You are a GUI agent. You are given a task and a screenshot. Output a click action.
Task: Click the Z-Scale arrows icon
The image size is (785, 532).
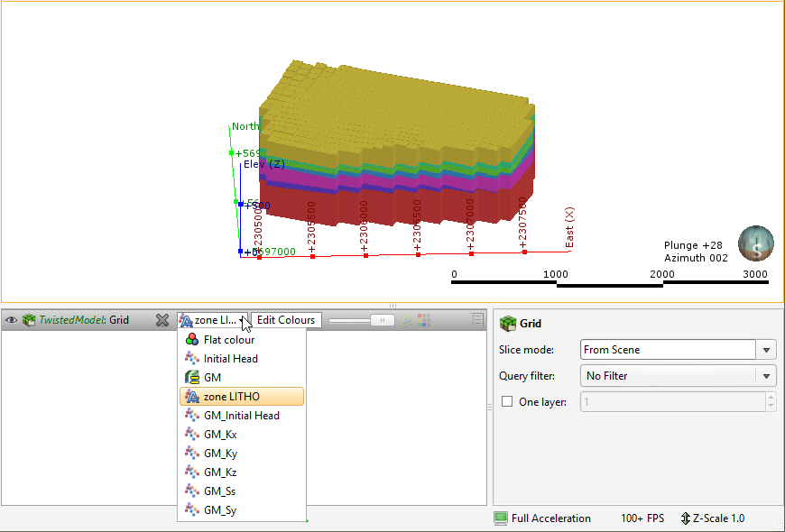tap(686, 518)
